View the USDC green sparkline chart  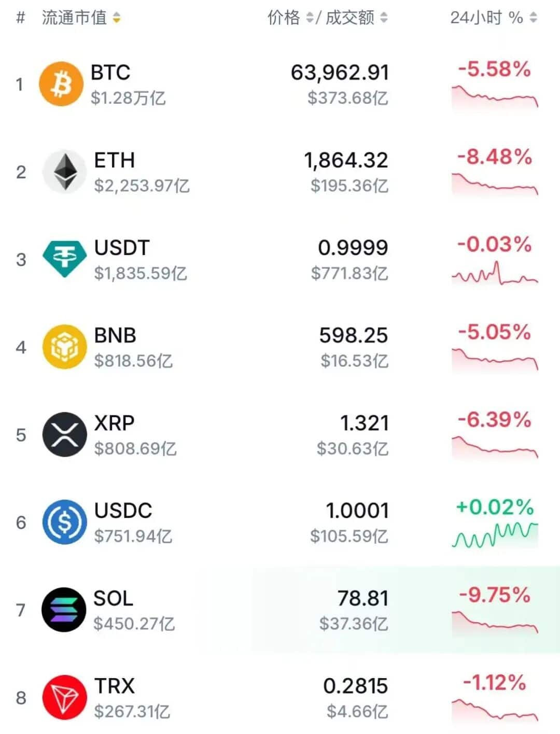[495, 535]
